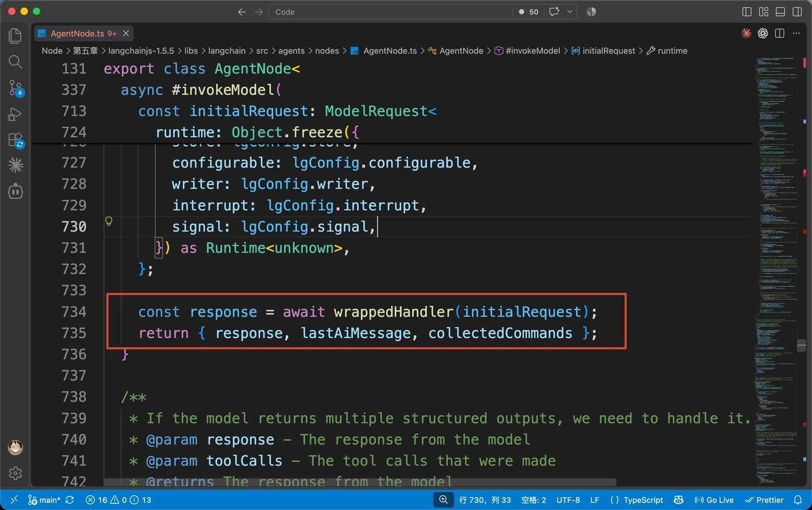Synchronize changes in status bar
Viewport: 812px width, 510px height.
click(70, 500)
